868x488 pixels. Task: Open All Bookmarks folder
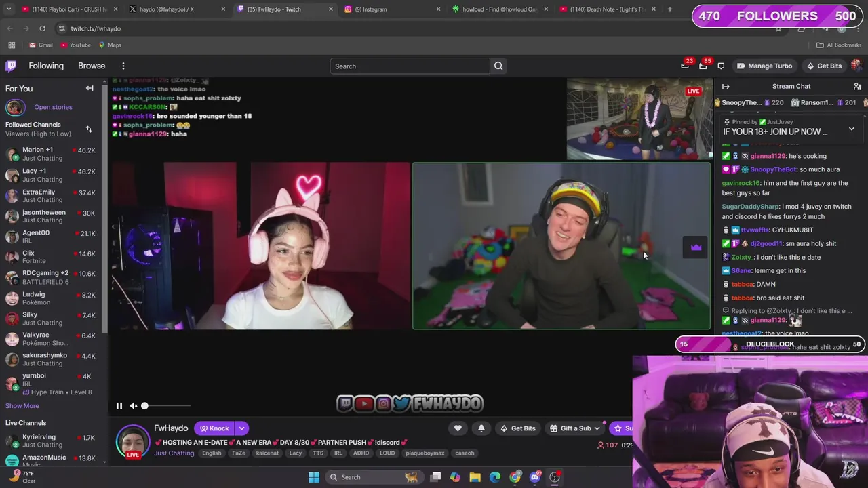[x=839, y=45]
